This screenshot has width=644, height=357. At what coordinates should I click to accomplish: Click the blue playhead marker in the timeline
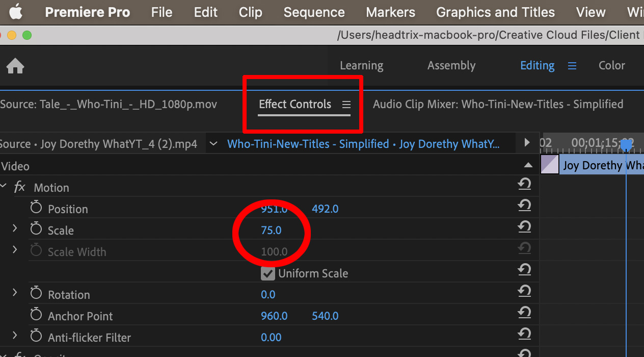click(626, 145)
